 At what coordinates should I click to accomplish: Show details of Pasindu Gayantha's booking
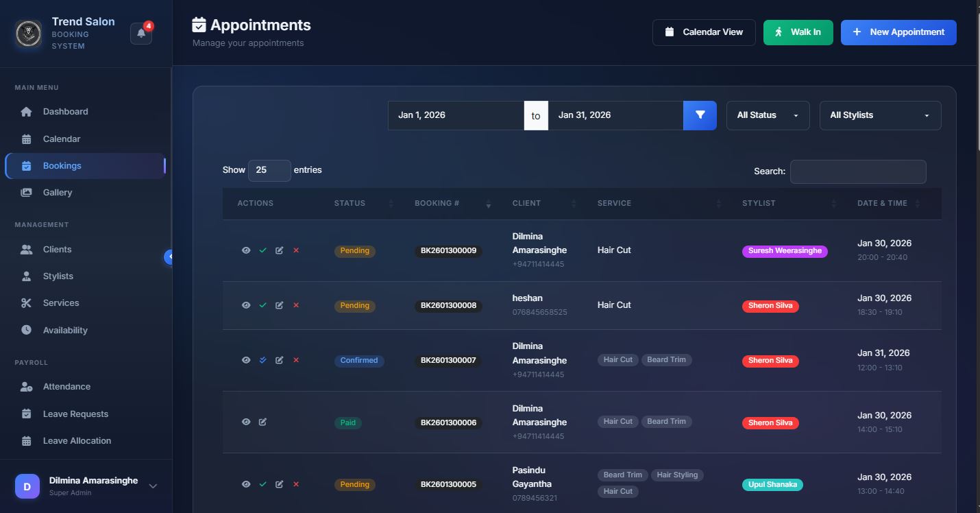click(246, 484)
